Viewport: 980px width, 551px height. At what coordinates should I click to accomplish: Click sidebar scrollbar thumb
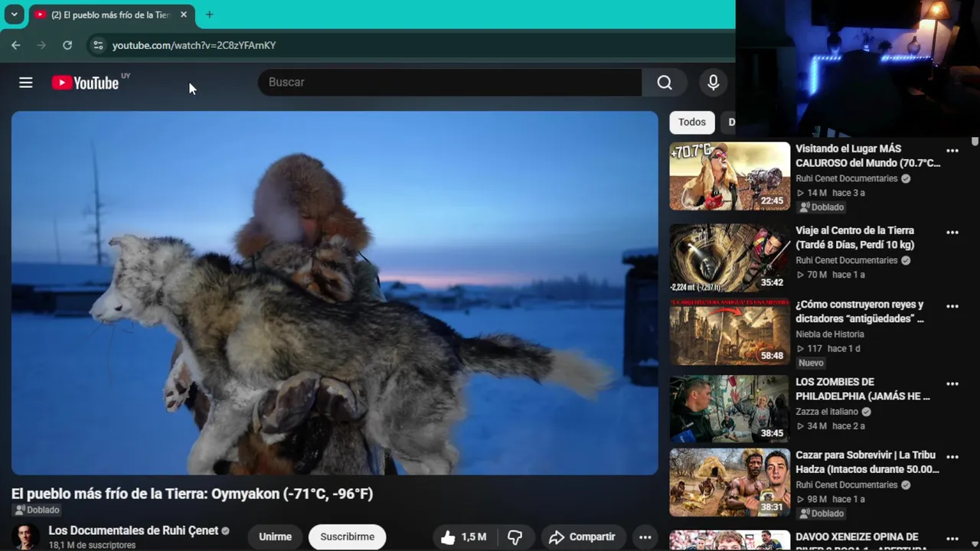pos(975,142)
